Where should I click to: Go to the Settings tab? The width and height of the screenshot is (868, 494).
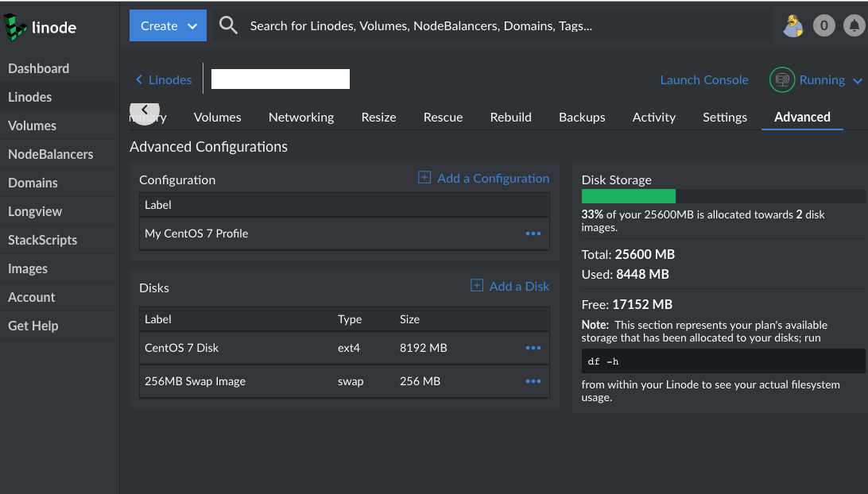pyautogui.click(x=725, y=118)
